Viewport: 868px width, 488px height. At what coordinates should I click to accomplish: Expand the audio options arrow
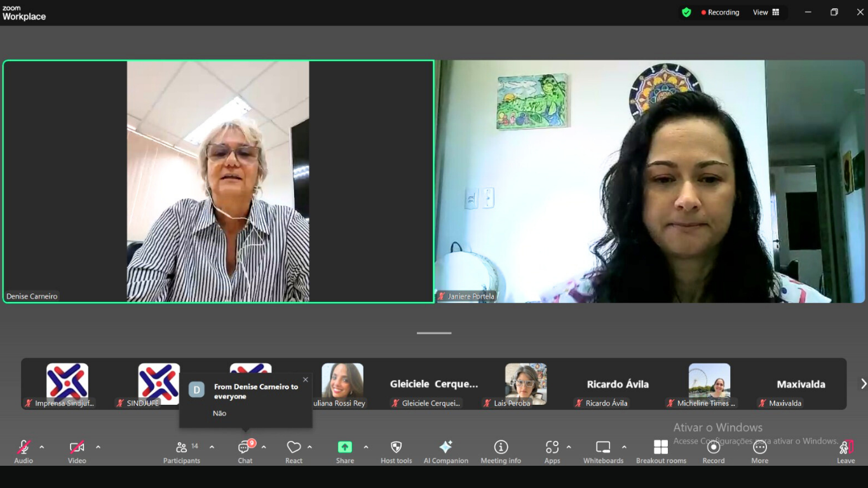click(42, 447)
